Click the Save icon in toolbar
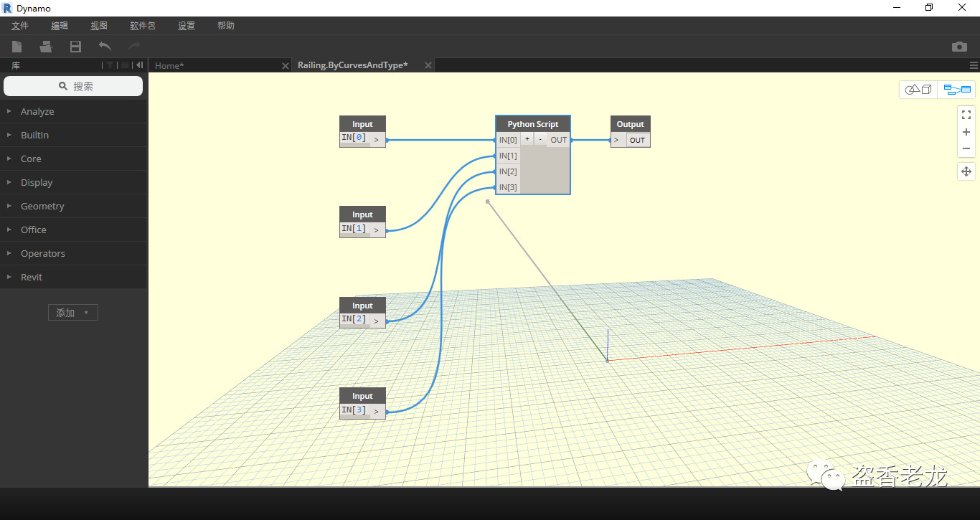This screenshot has height=520, width=980. tap(75, 47)
